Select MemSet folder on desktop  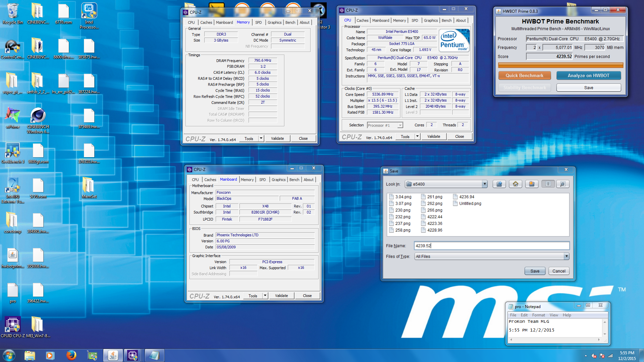click(89, 188)
